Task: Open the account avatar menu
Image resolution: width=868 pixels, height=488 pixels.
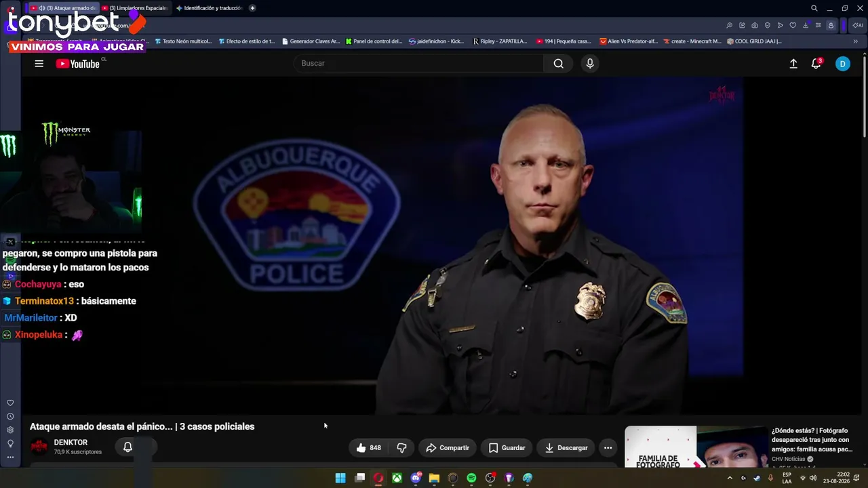Action: tap(843, 64)
